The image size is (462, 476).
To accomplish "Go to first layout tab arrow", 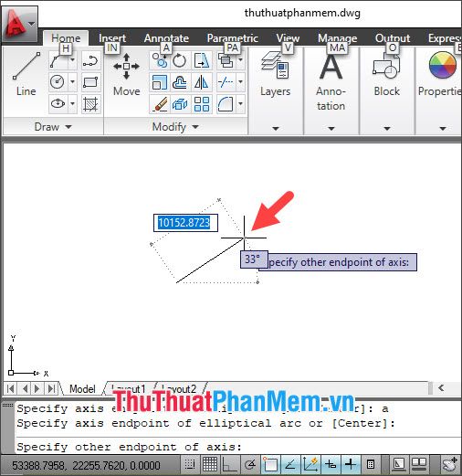I will (x=11, y=388).
